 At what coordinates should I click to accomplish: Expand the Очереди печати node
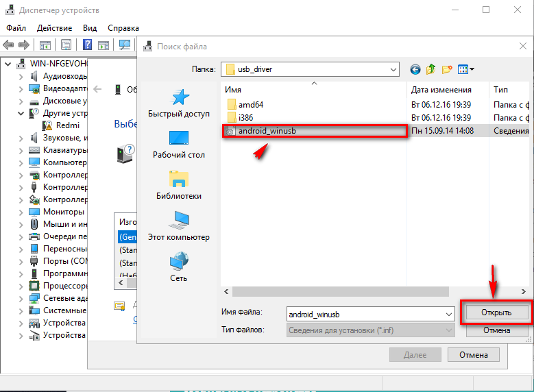click(x=21, y=236)
